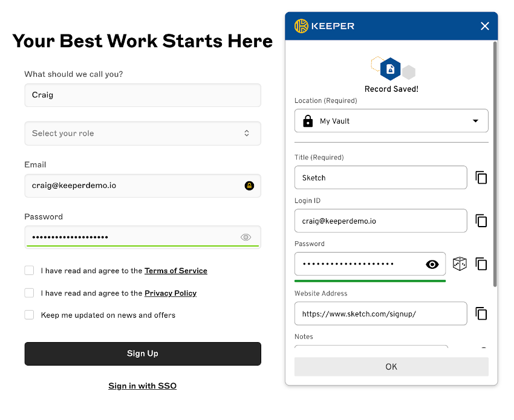Reveal the Keeper record password
Viewport: 514px width, 420px height.
tap(432, 264)
